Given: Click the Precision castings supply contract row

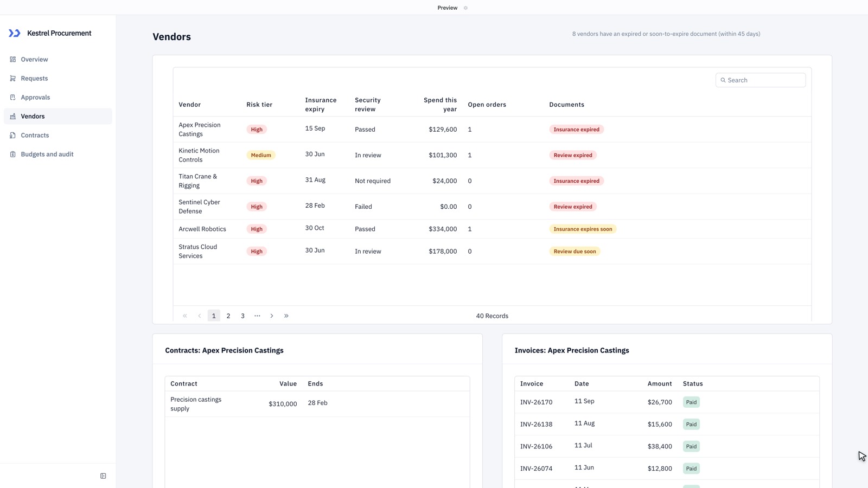Looking at the screenshot, I should point(317,404).
